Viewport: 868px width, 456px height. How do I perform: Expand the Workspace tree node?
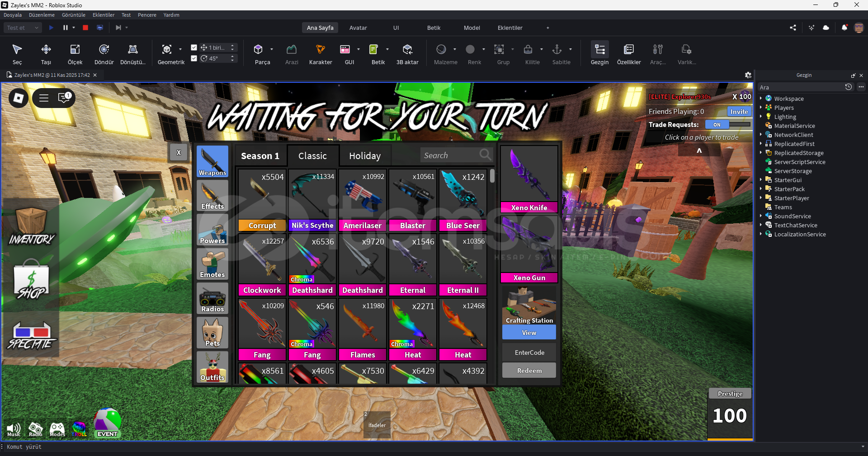(761, 98)
